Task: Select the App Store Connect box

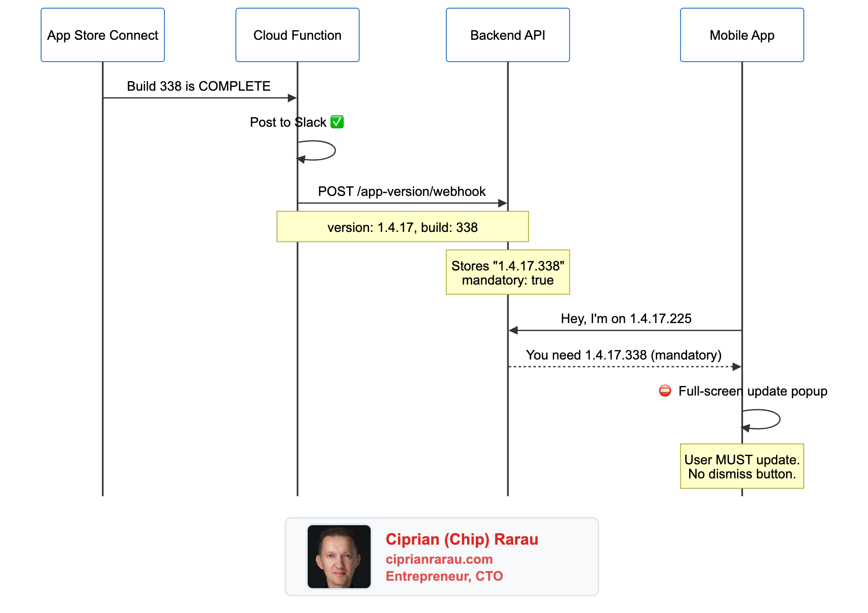Action: 103,35
